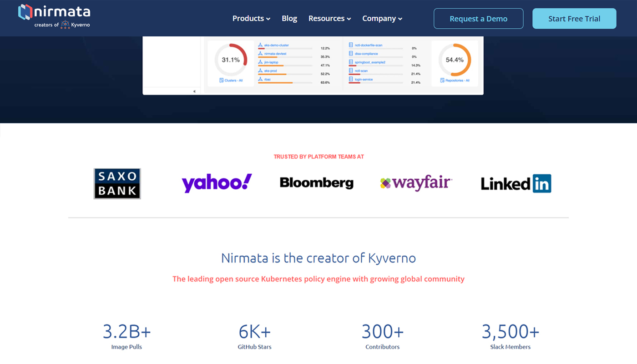This screenshot has height=364, width=637.
Task: Click the Start Free Trial button
Action: (574, 19)
